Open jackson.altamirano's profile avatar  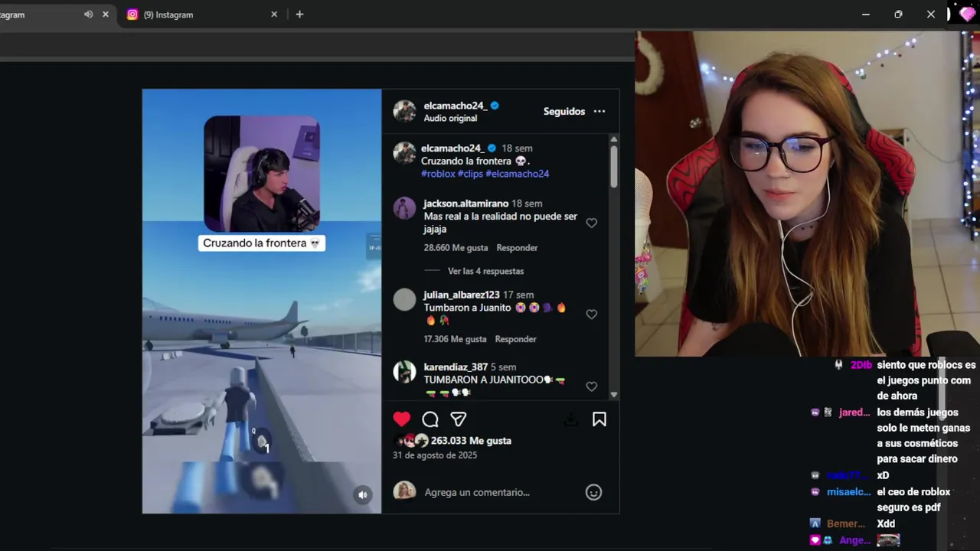coord(404,208)
